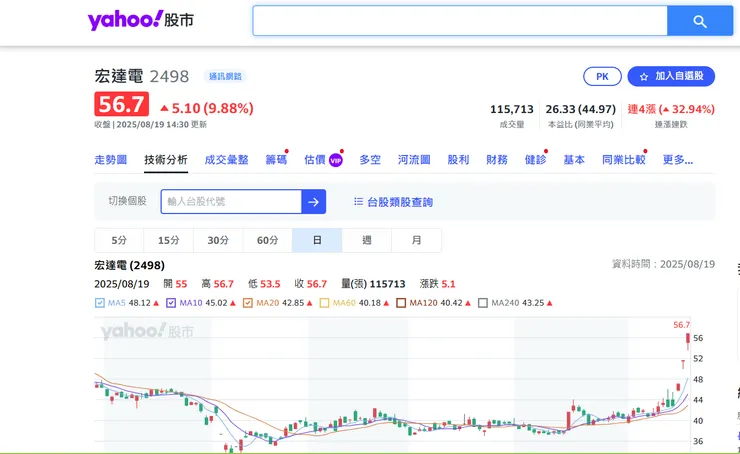Enable the MA240 checkbox
740x454 pixels.
(x=483, y=303)
